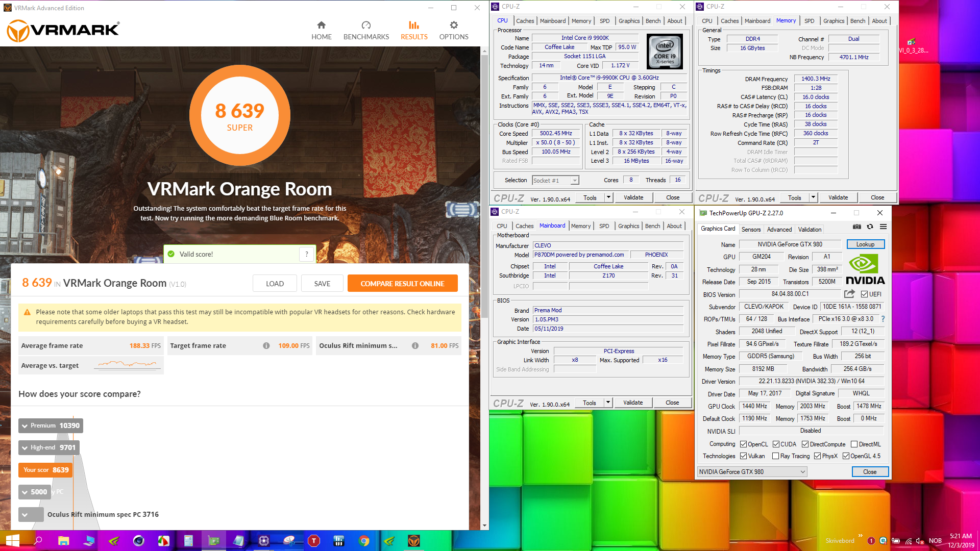Click valid score question mark button
This screenshot has height=551, width=980.
point(306,254)
